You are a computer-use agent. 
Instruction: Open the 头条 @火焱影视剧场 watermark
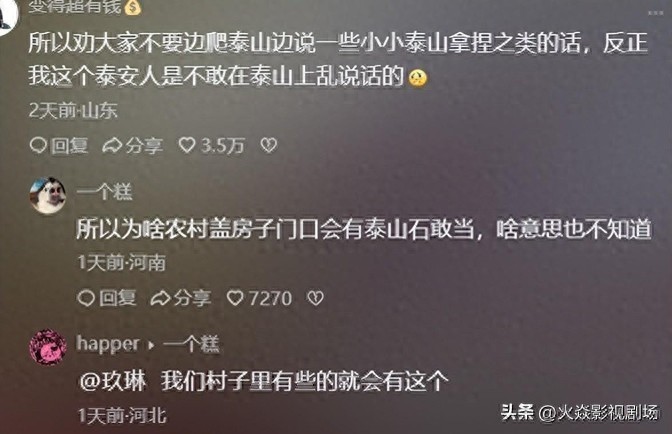pyautogui.click(x=579, y=412)
